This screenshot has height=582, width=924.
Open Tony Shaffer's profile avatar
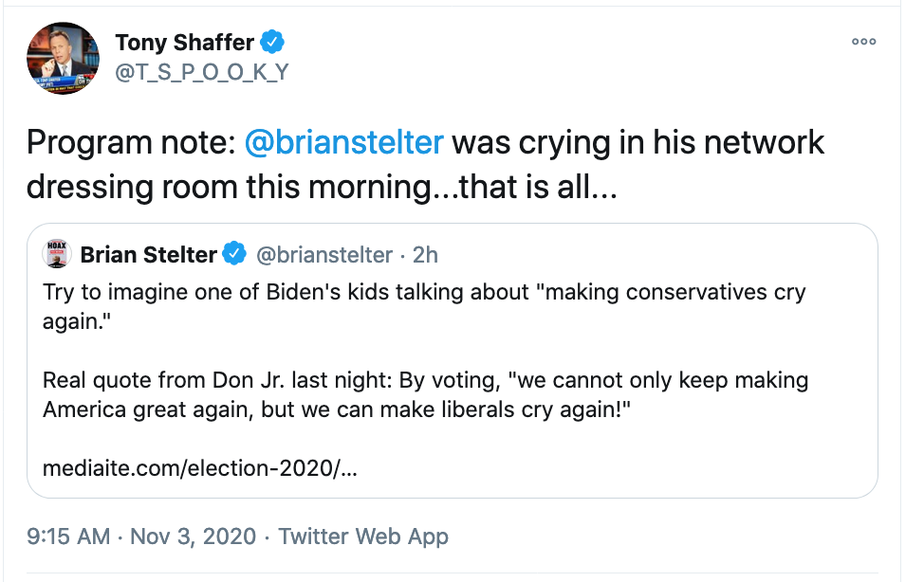[63, 59]
